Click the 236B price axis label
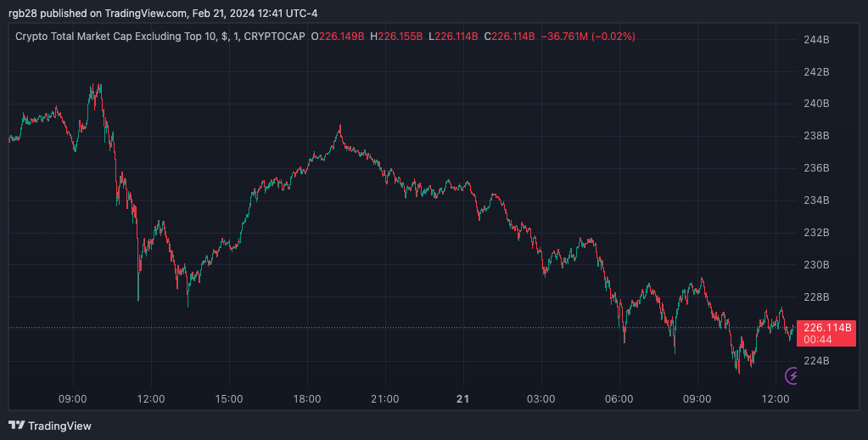This screenshot has width=868, height=440. 815,168
